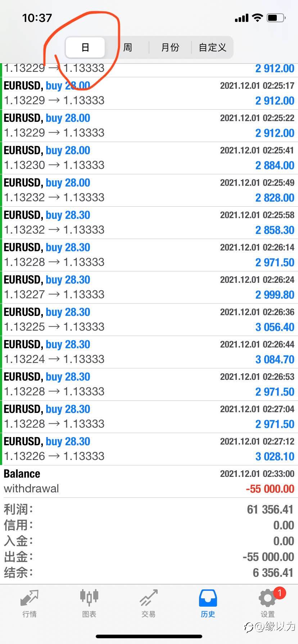
Task: Tap the 10:37 clock in status bar
Action: coord(37,18)
